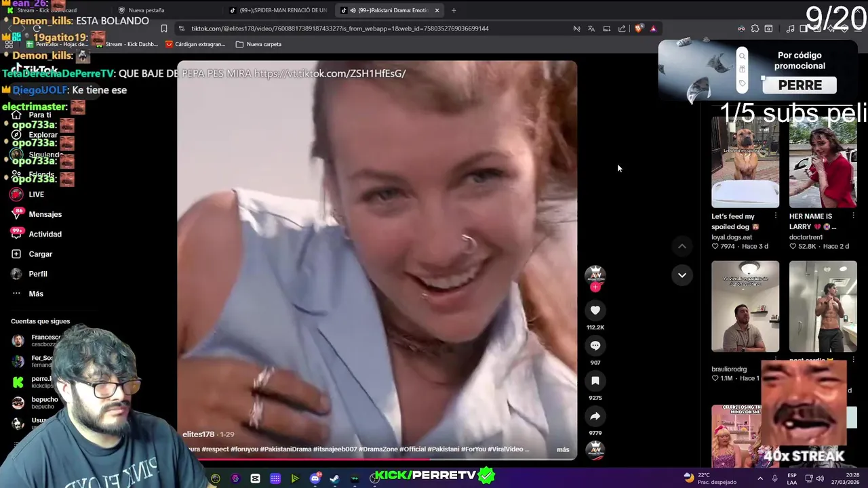The image size is (868, 488).
Task: Show hidden tray icons chevron
Action: (x=759, y=479)
